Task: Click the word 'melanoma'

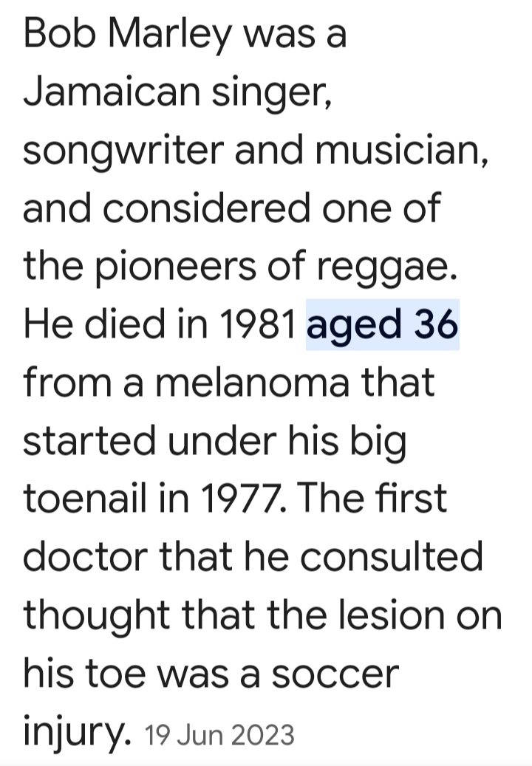Action: (252, 382)
